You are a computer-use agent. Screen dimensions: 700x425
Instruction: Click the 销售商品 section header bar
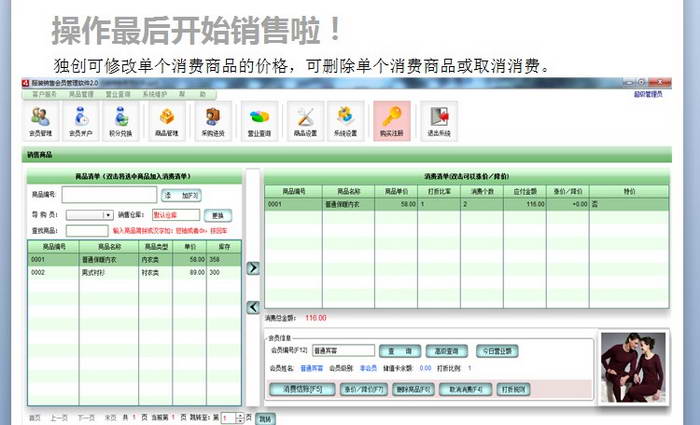click(347, 154)
